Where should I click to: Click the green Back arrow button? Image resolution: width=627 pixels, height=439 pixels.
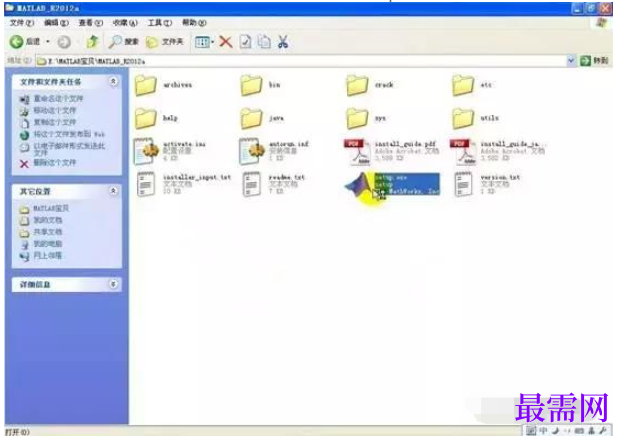click(x=16, y=42)
